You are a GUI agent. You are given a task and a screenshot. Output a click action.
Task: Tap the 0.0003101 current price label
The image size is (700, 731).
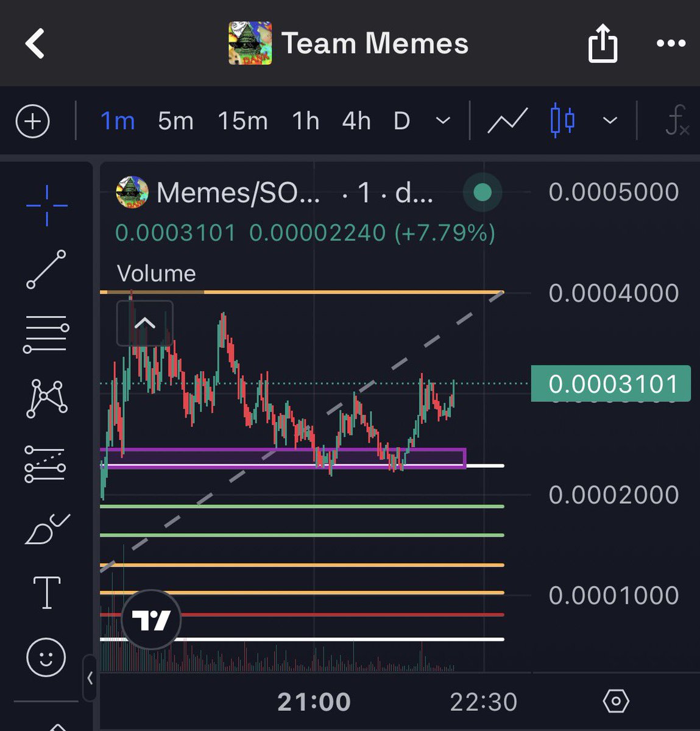tap(611, 384)
